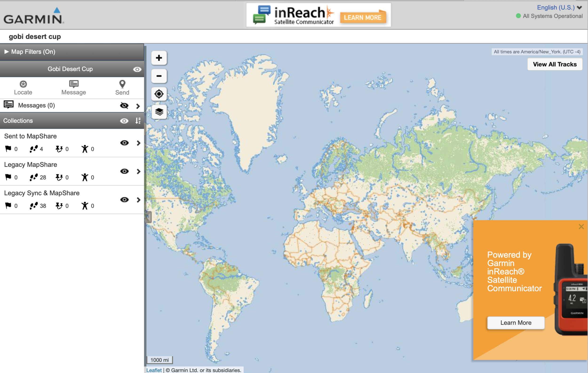The width and height of the screenshot is (588, 373).
Task: Click the Locate icon
Action: click(x=23, y=84)
